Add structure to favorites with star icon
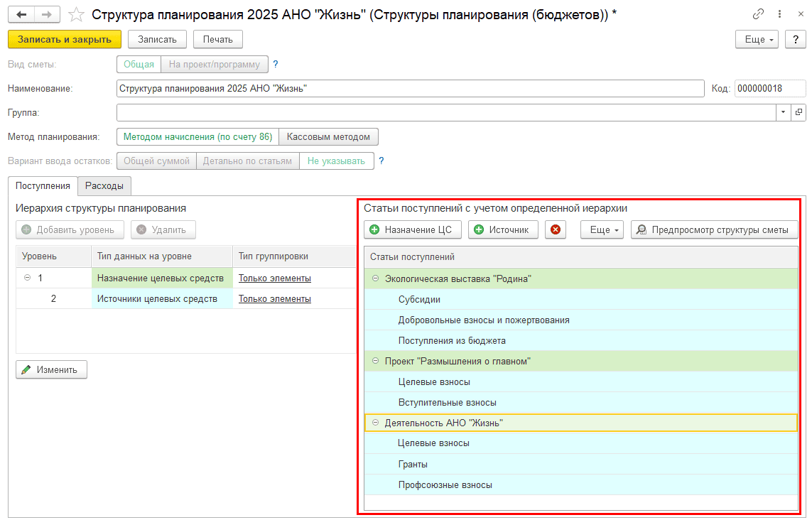Image resolution: width=812 pixels, height=520 pixels. click(x=76, y=15)
